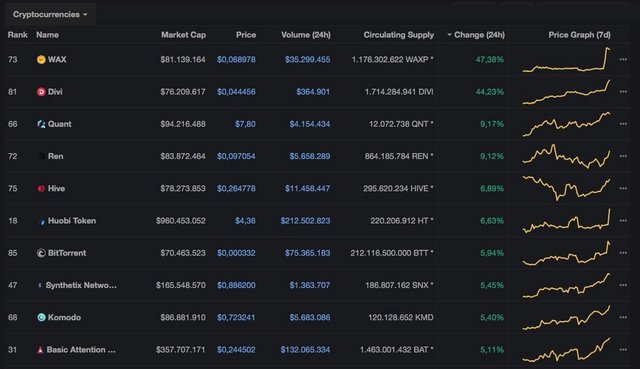Sort table by Market Cap header
The image size is (640, 369).
[x=183, y=35]
